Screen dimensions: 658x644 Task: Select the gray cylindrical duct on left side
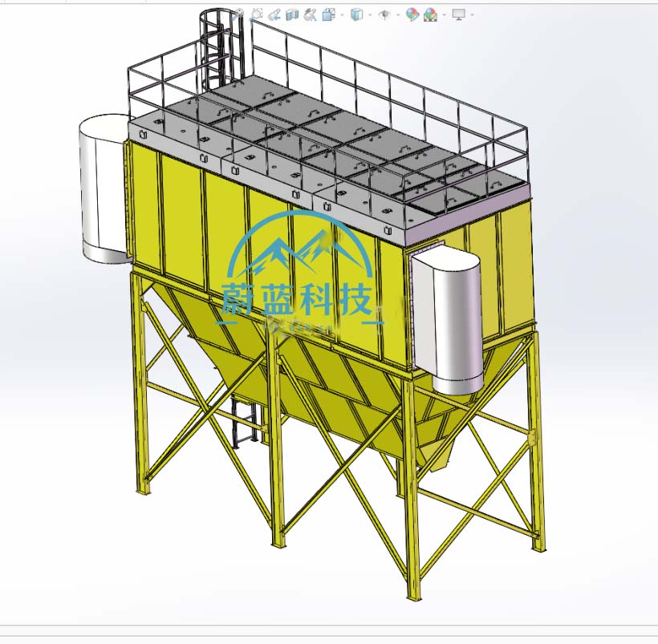coord(100,188)
